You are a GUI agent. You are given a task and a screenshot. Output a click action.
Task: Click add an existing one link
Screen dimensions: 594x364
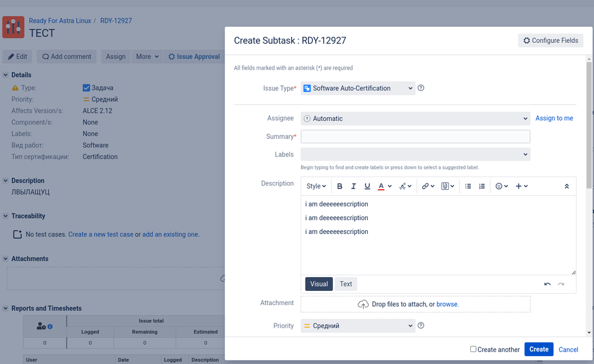[x=170, y=234]
